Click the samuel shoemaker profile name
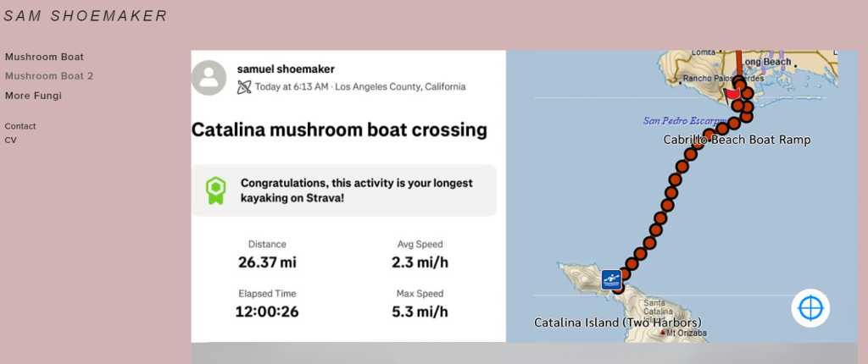Screen dimensions: 868x364 (286, 69)
